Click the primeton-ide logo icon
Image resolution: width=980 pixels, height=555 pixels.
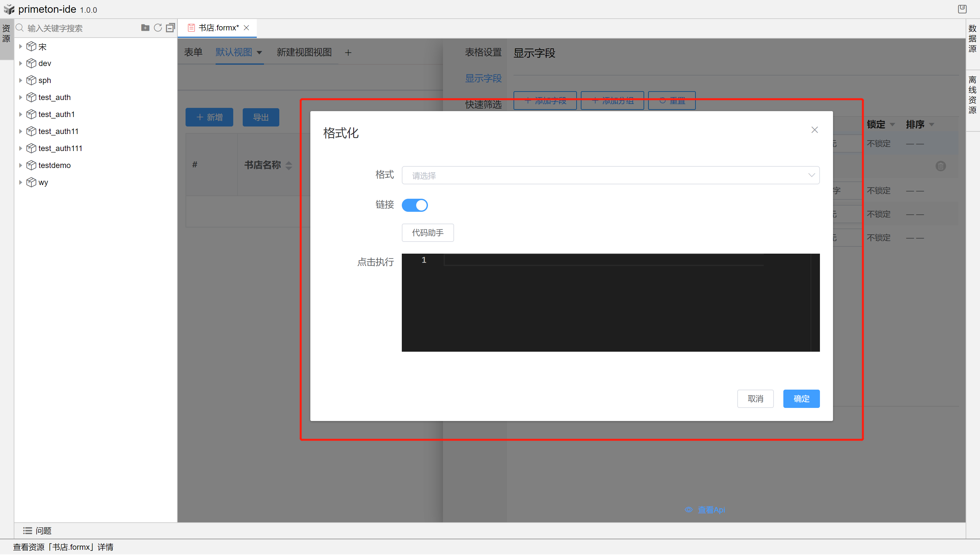tap(9, 9)
